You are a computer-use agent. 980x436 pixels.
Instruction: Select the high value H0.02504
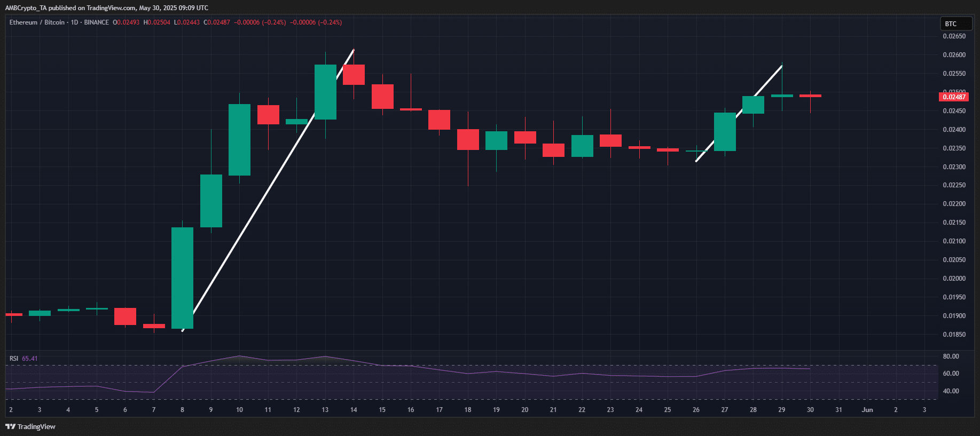157,22
